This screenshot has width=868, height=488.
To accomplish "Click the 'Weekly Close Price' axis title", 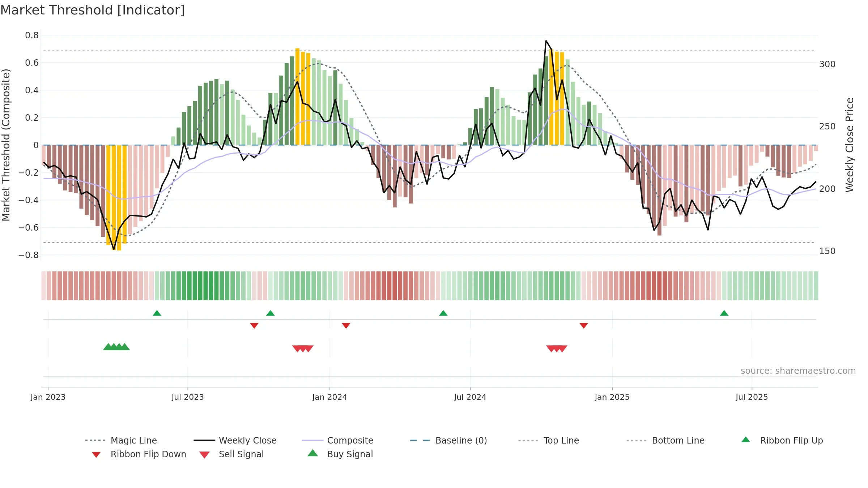I will (x=850, y=145).
